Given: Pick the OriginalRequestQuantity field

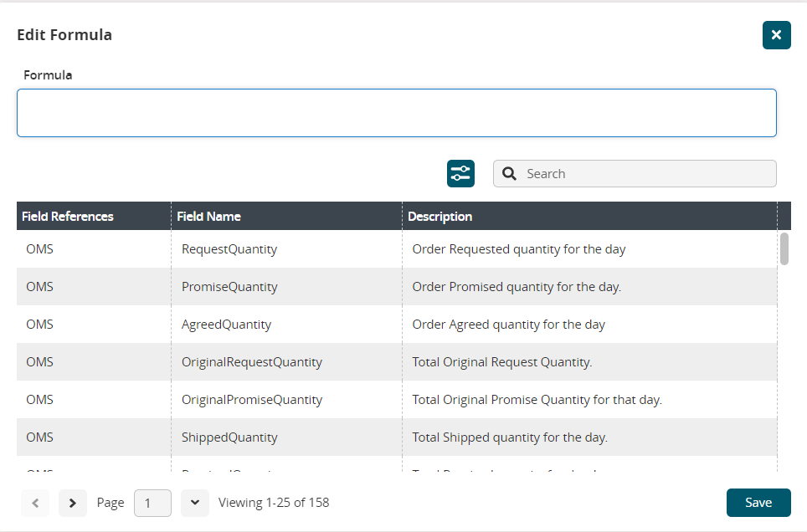Looking at the screenshot, I should (x=251, y=362).
